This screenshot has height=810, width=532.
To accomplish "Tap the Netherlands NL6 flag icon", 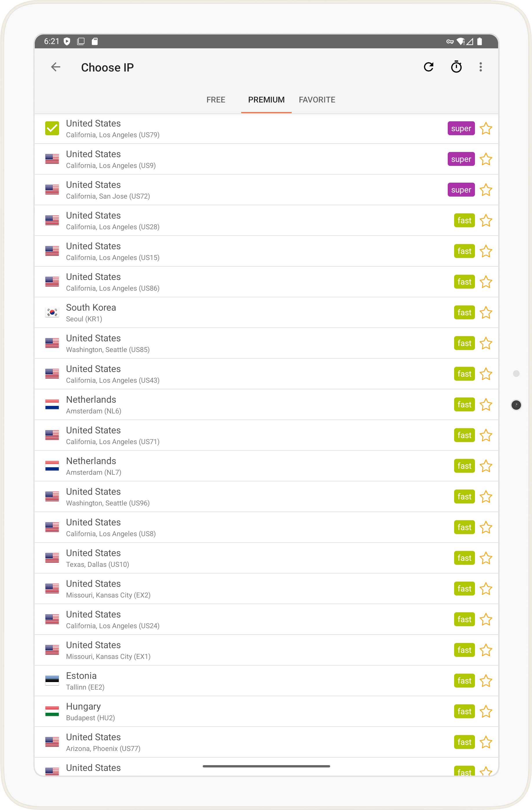I will [52, 404].
